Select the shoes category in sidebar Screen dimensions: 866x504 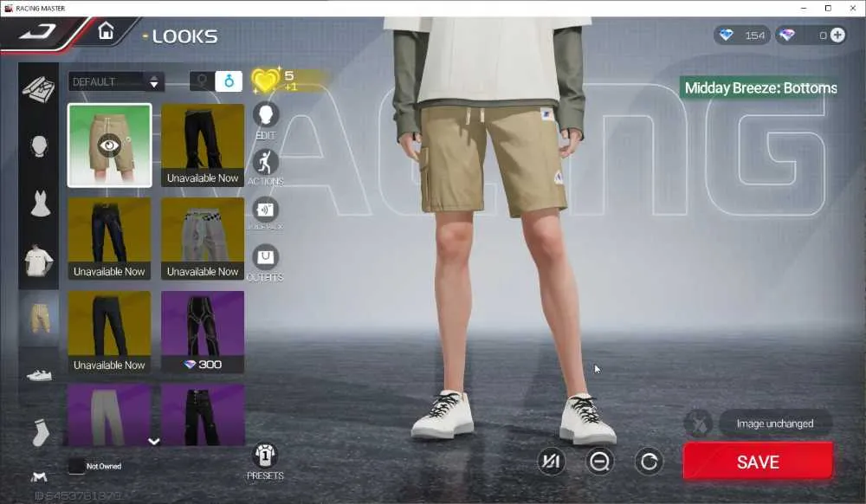[39, 376]
